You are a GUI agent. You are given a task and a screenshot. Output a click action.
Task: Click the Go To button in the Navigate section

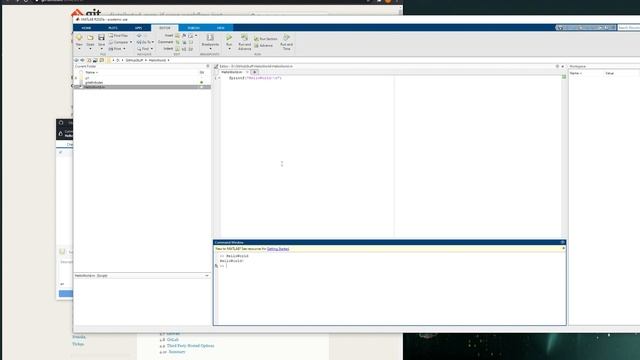[x=144, y=42]
